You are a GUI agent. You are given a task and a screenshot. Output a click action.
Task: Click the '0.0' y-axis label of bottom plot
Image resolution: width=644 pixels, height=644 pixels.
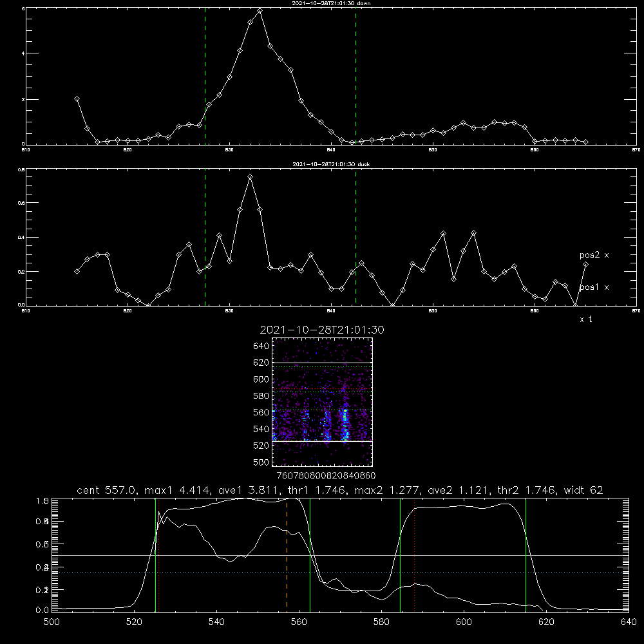click(x=43, y=610)
